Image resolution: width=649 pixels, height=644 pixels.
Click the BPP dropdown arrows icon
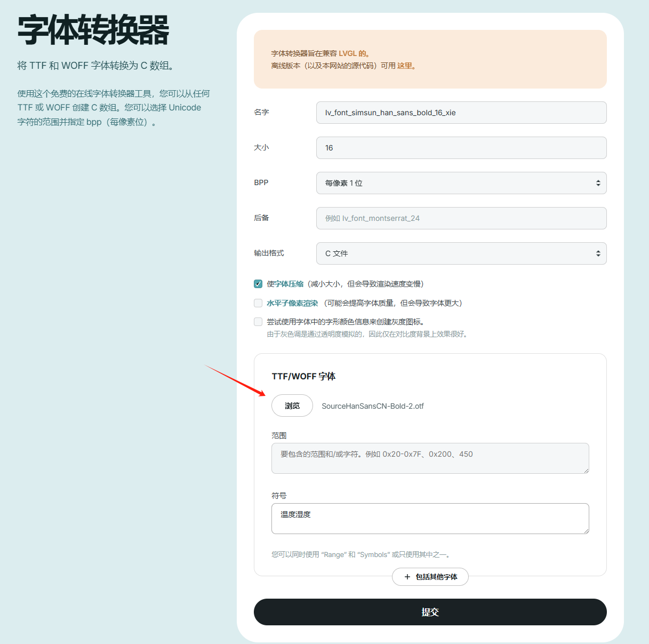(x=598, y=183)
